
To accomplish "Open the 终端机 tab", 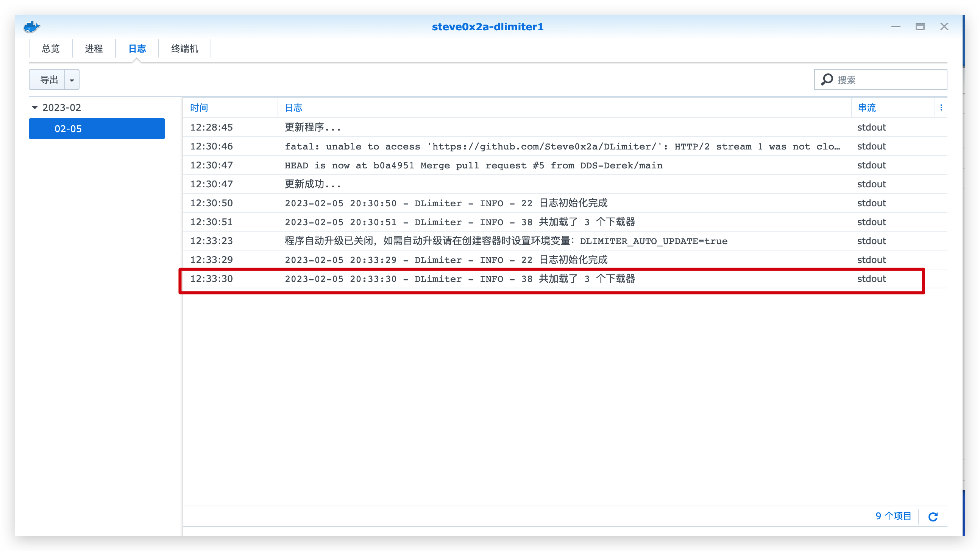I will [x=184, y=49].
